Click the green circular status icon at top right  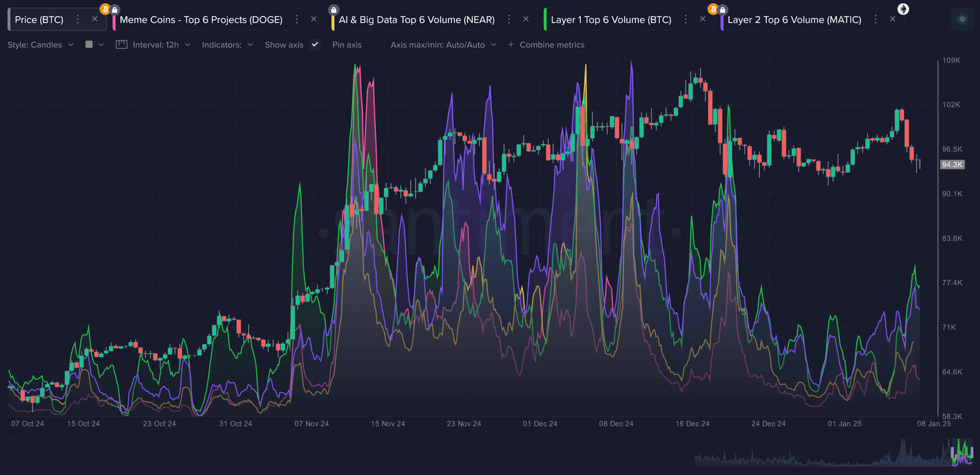tap(962, 19)
